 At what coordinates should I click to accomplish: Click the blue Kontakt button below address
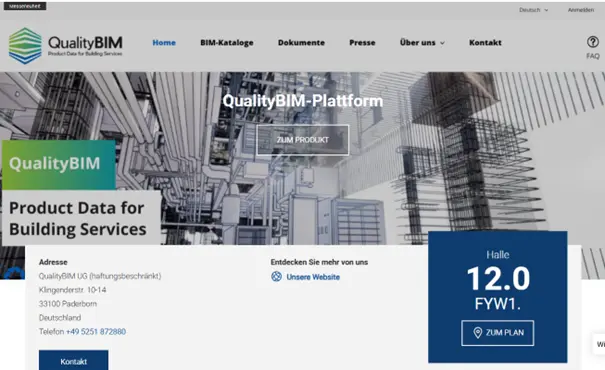(x=73, y=360)
